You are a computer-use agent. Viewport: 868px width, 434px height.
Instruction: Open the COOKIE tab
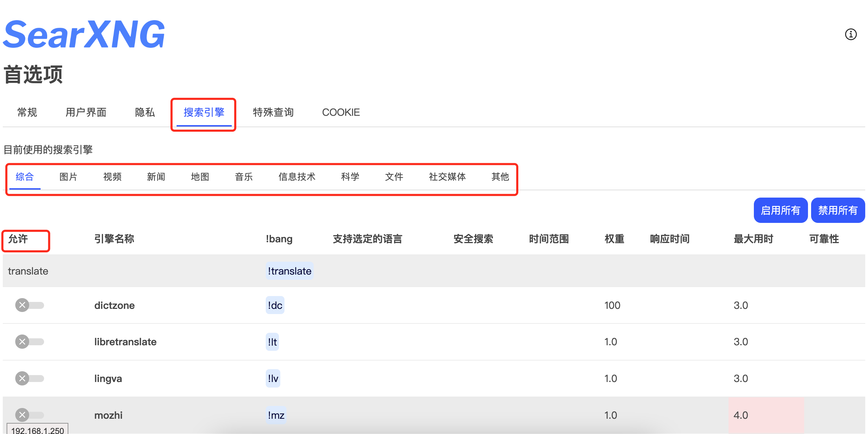(x=341, y=112)
